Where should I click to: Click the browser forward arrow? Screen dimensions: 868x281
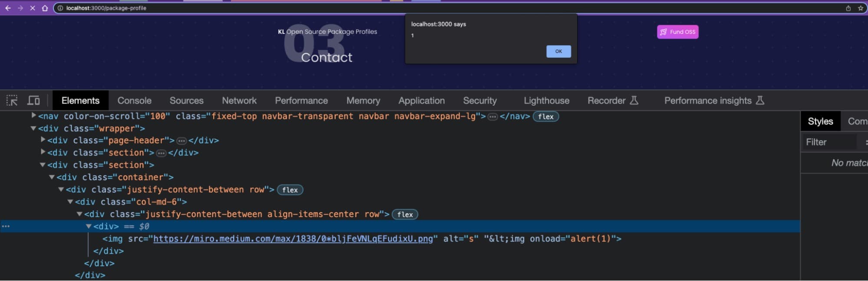point(20,8)
